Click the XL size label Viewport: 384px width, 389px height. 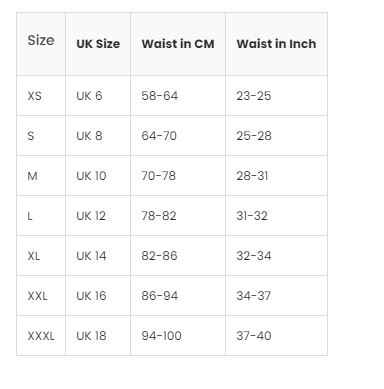pyautogui.click(x=34, y=256)
